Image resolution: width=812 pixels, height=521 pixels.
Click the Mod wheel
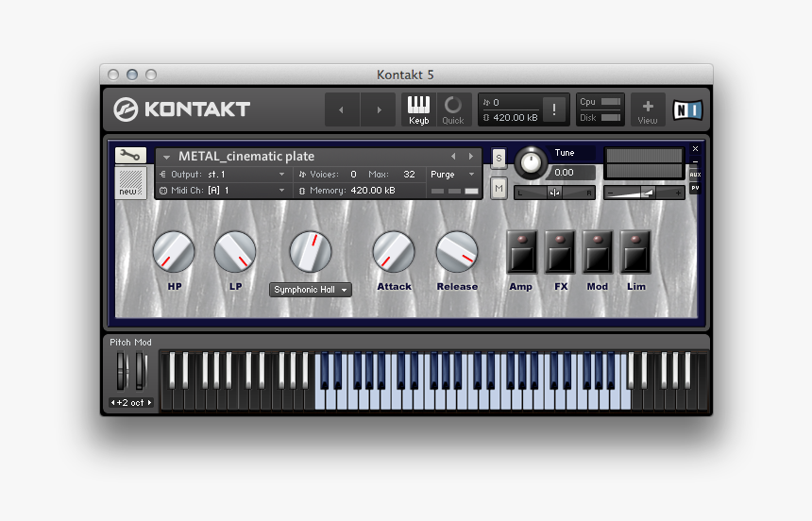point(140,371)
